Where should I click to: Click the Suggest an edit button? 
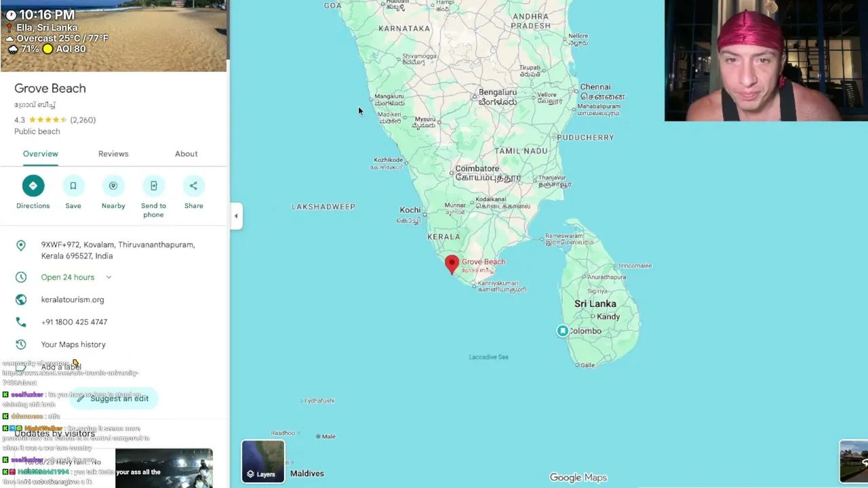pyautogui.click(x=113, y=399)
